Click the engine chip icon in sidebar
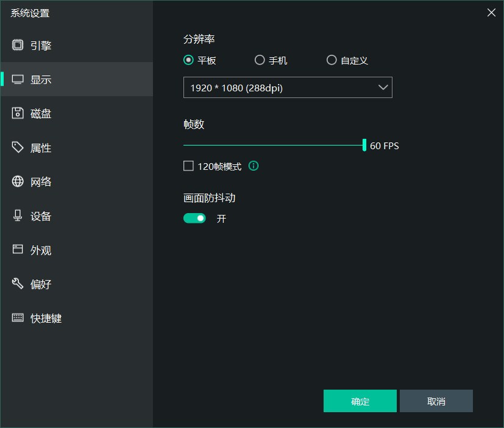504x428 pixels. [18, 45]
